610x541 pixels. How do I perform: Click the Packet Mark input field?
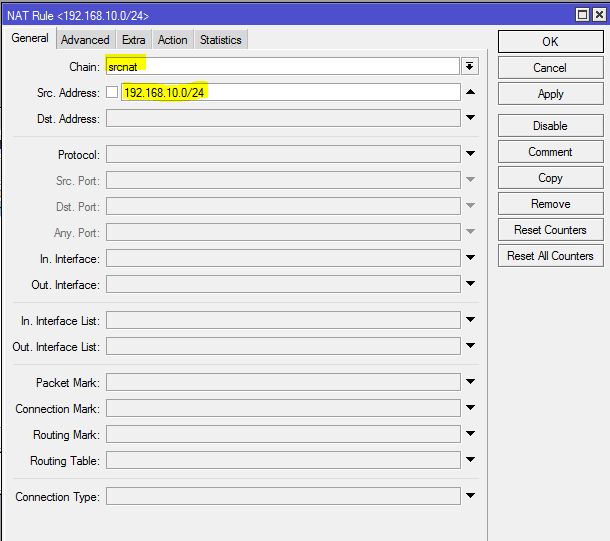pyautogui.click(x=283, y=382)
